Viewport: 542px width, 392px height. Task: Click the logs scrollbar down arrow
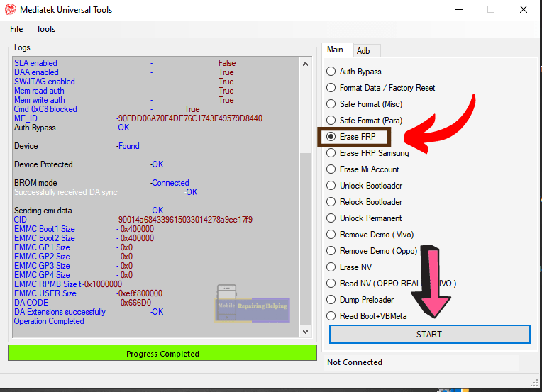click(x=305, y=332)
